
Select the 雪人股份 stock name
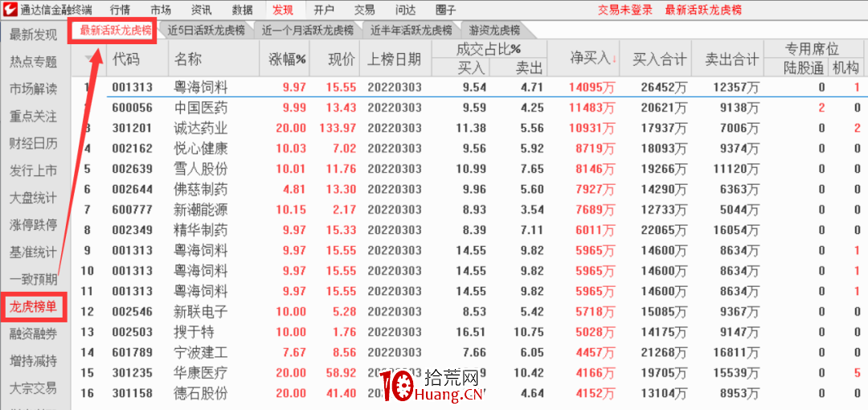click(201, 169)
